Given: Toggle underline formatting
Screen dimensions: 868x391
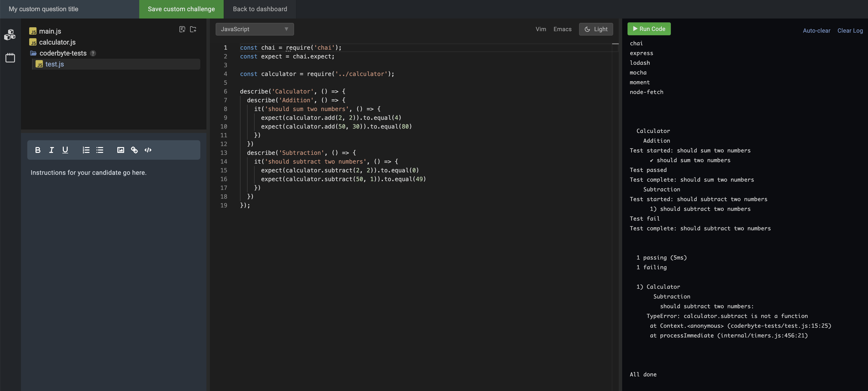Looking at the screenshot, I should 65,150.
